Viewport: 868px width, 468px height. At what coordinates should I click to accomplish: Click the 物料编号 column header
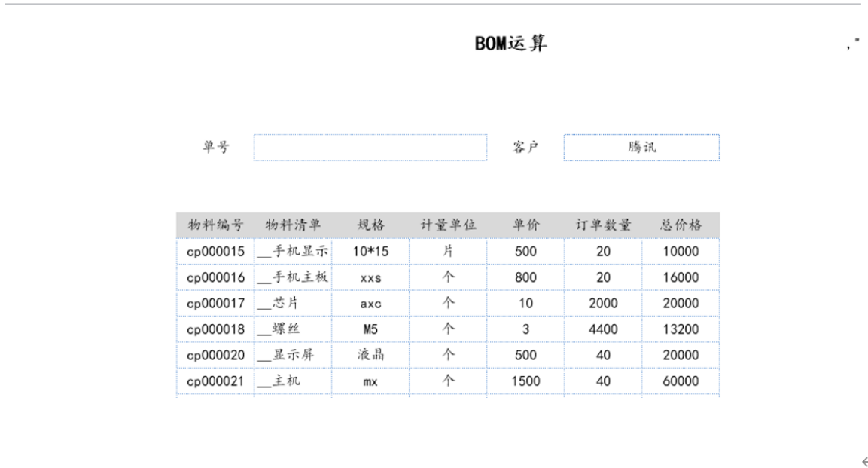tap(215, 225)
